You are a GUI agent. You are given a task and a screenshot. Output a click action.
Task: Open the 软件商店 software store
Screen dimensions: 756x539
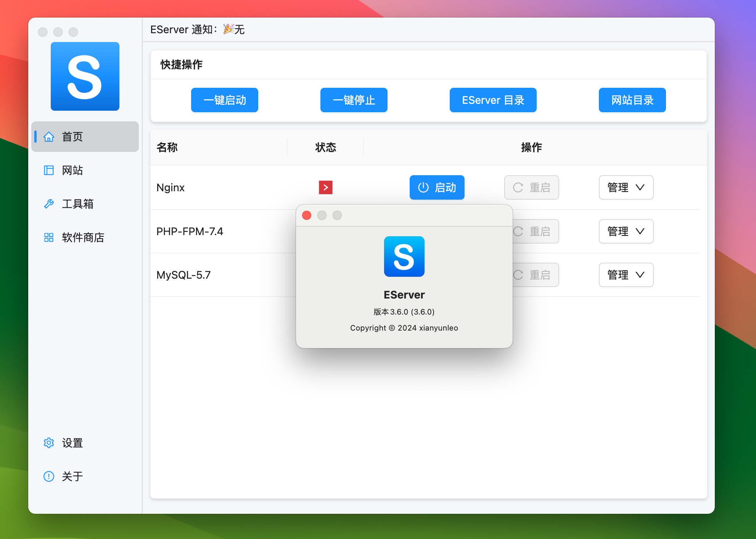click(x=85, y=237)
